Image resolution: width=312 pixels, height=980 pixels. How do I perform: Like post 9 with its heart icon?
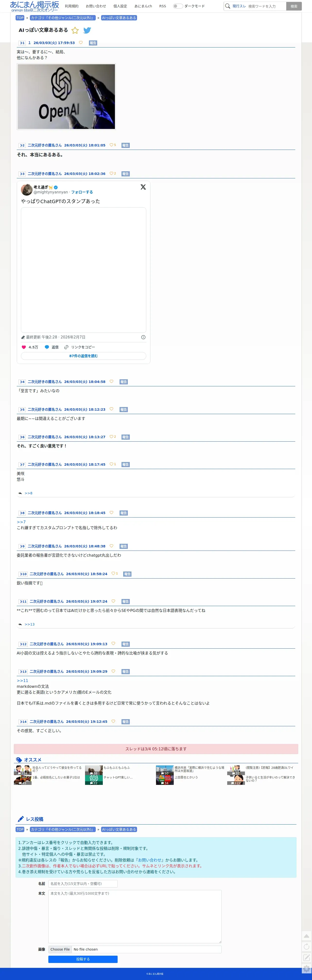[x=111, y=546]
